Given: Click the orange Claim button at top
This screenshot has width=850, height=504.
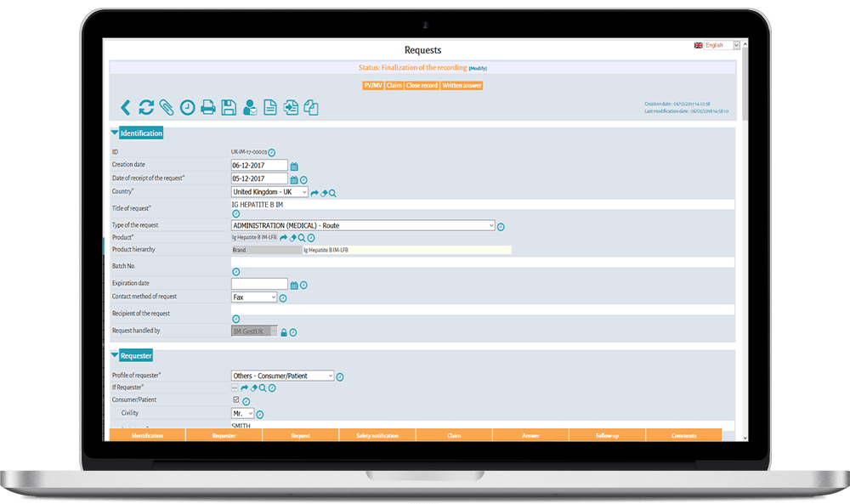Looking at the screenshot, I should coord(394,86).
